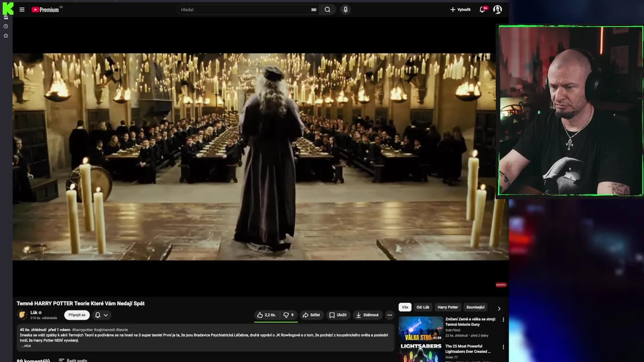Click the clock history icon in browser sidebar
Image resolution: width=644 pixels, height=362 pixels.
click(x=6, y=26)
